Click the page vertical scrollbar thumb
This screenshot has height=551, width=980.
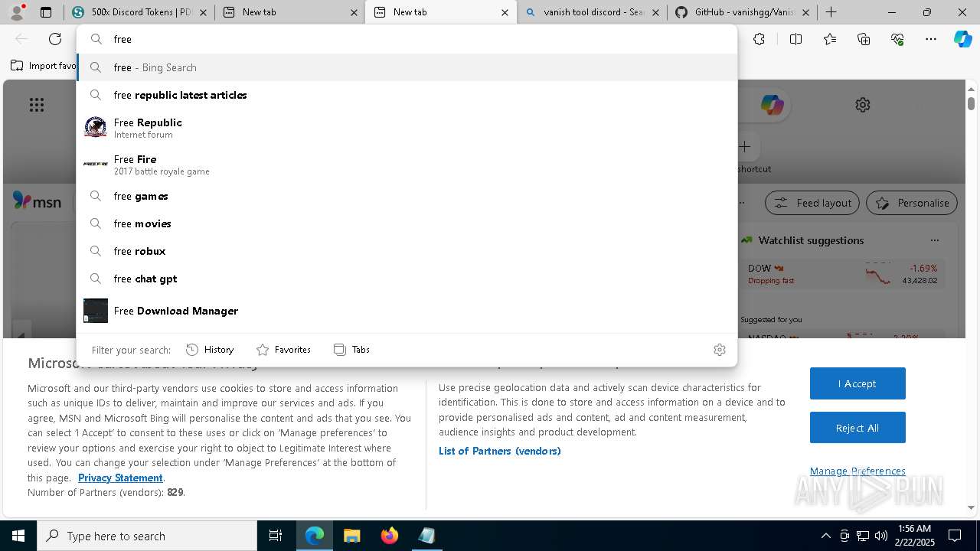971,103
